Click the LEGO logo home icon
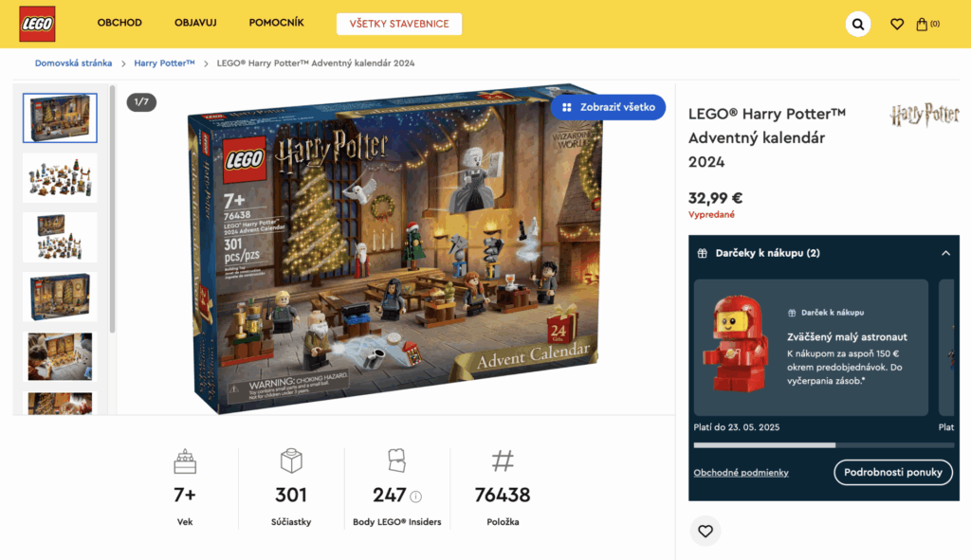971x560 pixels. point(37,24)
